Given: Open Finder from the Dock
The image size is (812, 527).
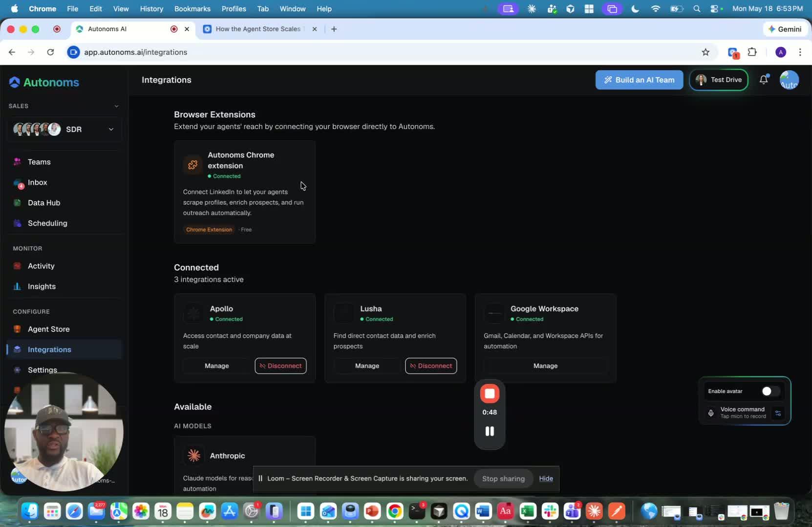Looking at the screenshot, I should [30, 511].
